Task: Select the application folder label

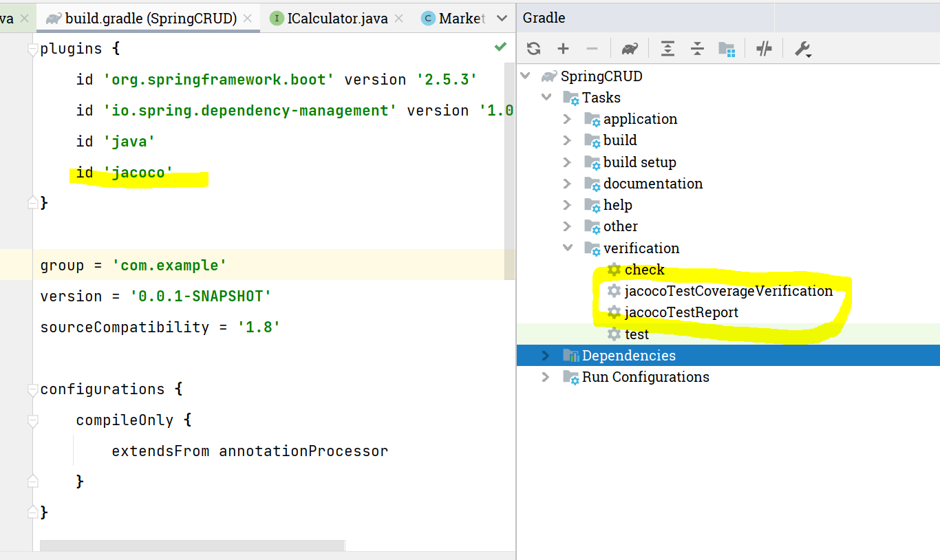Action: (x=641, y=118)
